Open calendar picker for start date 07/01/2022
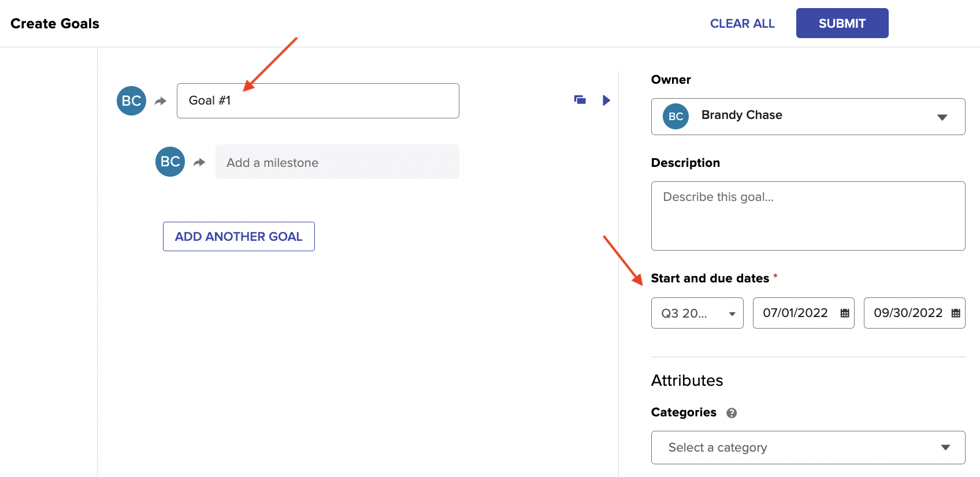This screenshot has width=980, height=477. [845, 313]
